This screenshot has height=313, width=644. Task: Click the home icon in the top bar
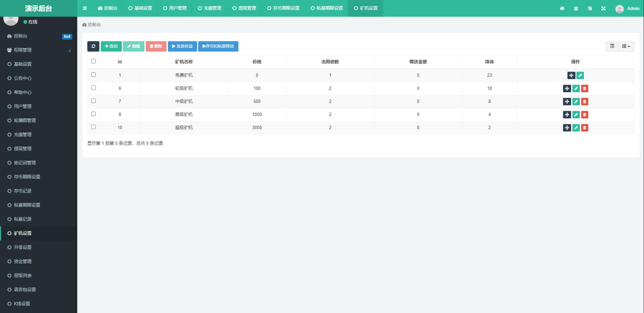(562, 9)
